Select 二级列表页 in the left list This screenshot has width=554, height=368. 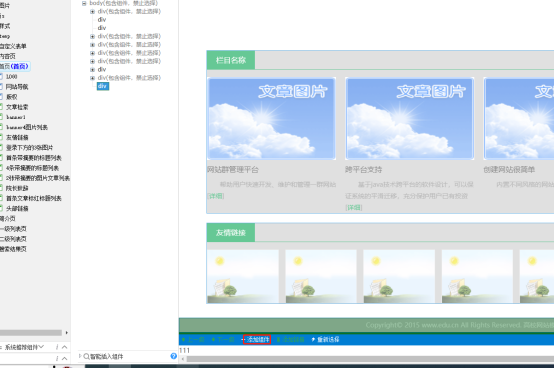pyautogui.click(x=13, y=239)
